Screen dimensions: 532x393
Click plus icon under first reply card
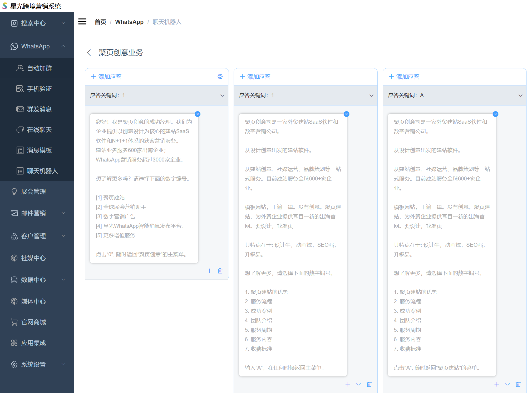[x=209, y=271]
